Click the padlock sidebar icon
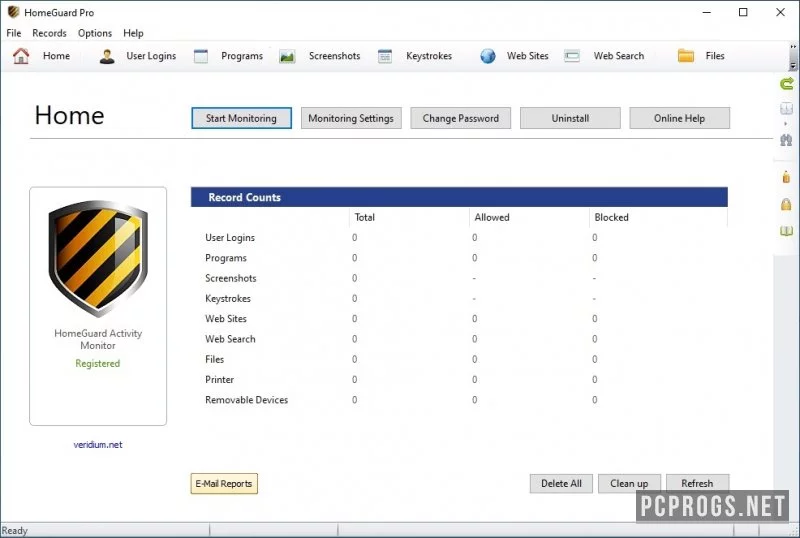Screen dimensions: 800x538 [x=786, y=204]
